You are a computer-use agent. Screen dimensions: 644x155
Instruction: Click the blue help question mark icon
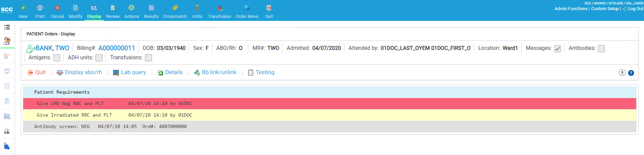pos(631,73)
